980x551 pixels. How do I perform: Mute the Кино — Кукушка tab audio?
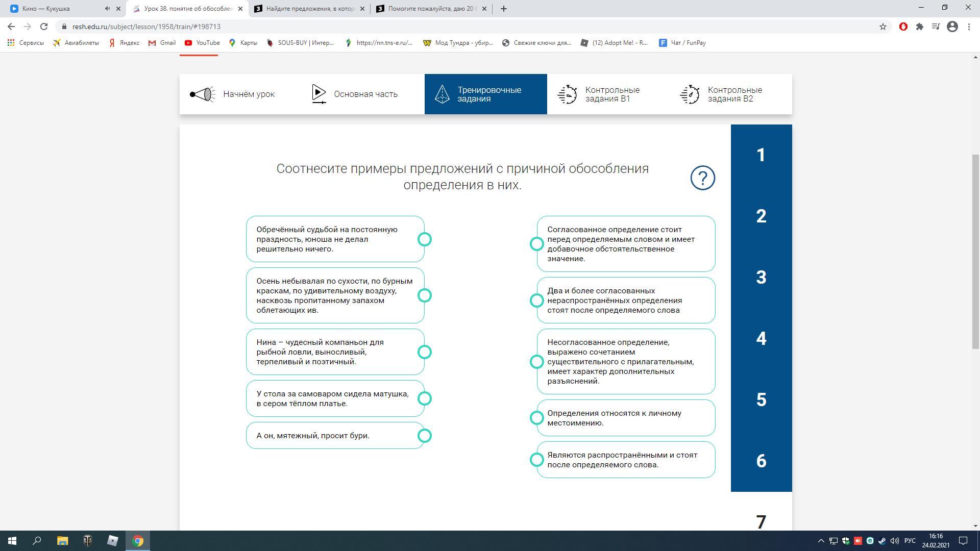pyautogui.click(x=107, y=9)
